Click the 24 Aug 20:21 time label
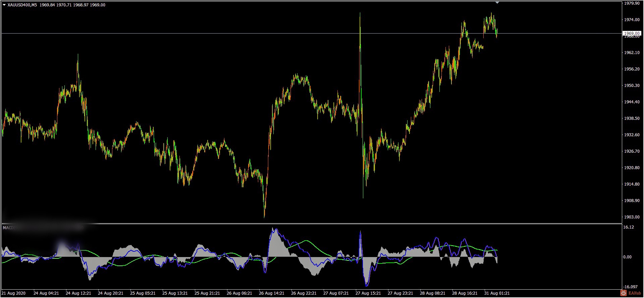The image size is (644, 298). [x=111, y=293]
